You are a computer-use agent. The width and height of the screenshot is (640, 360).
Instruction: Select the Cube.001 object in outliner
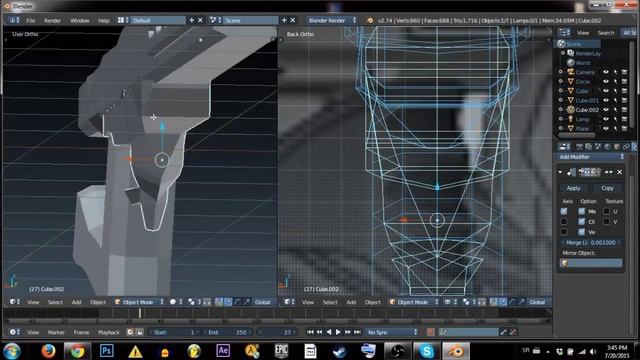[x=587, y=100]
